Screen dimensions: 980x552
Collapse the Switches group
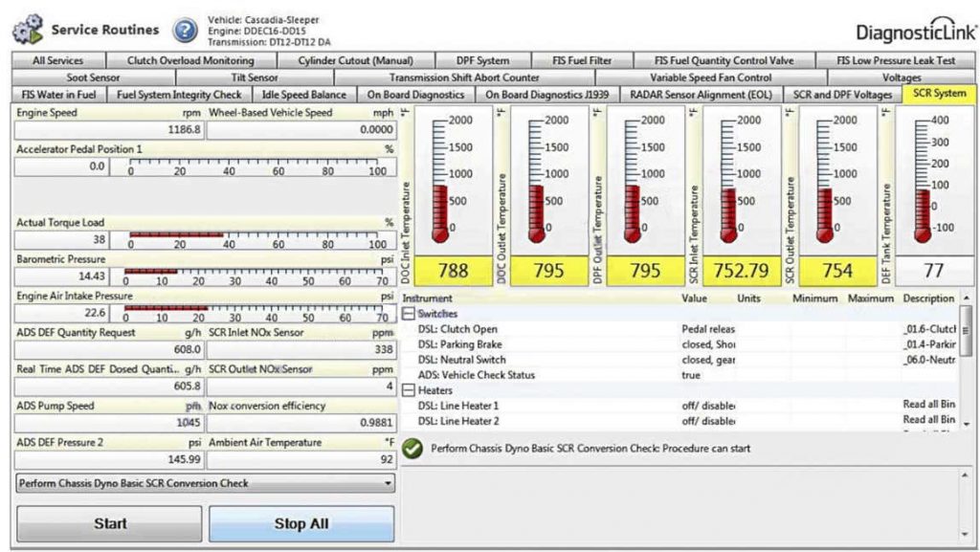[408, 313]
